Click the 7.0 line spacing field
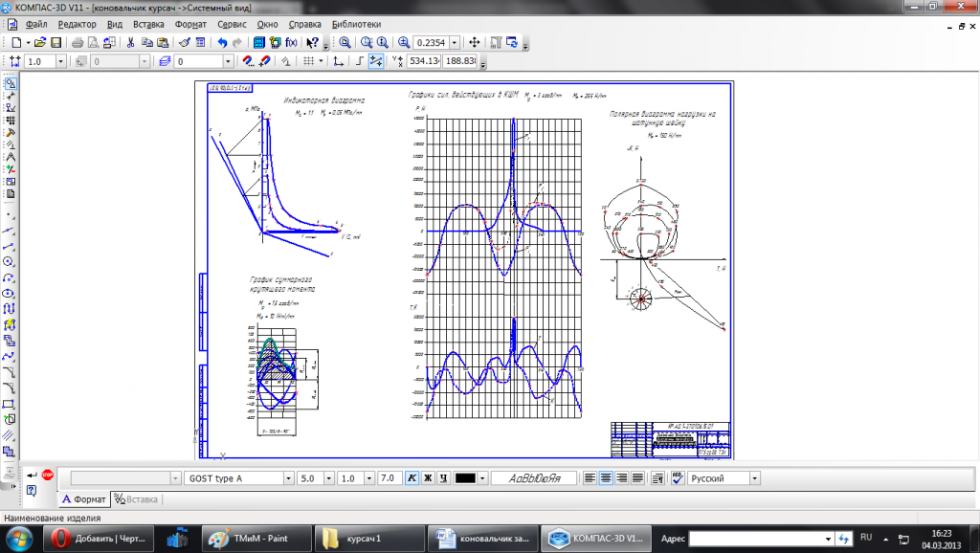The image size is (980, 553). (x=390, y=478)
